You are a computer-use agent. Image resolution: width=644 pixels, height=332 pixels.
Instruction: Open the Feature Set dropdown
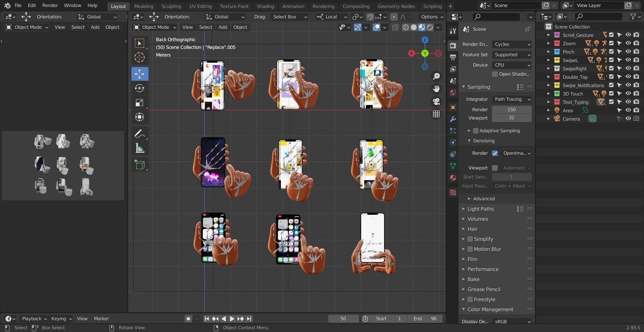point(512,55)
